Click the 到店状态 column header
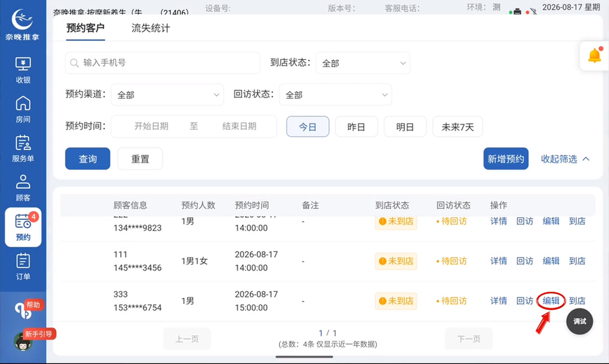This screenshot has height=364, width=609. point(392,205)
